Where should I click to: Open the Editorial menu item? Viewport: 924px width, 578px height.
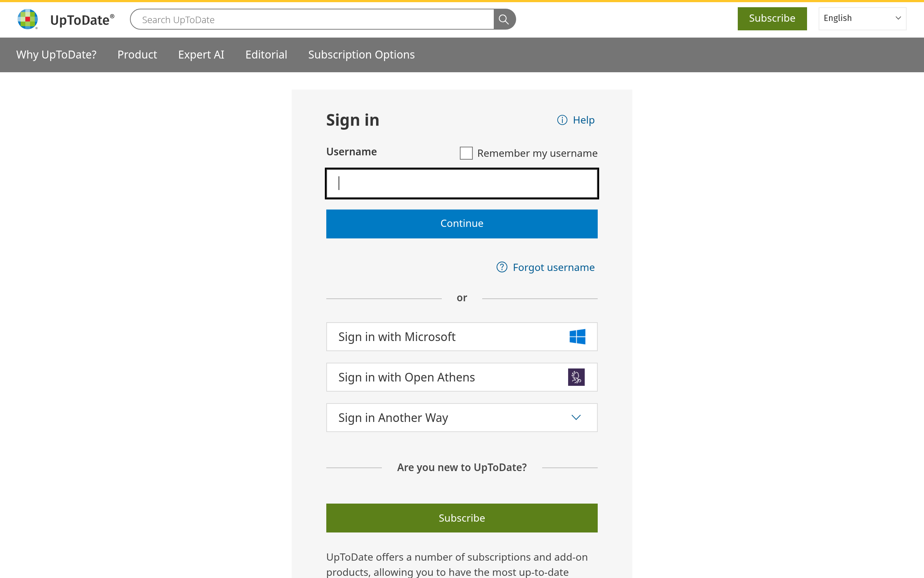tap(266, 55)
